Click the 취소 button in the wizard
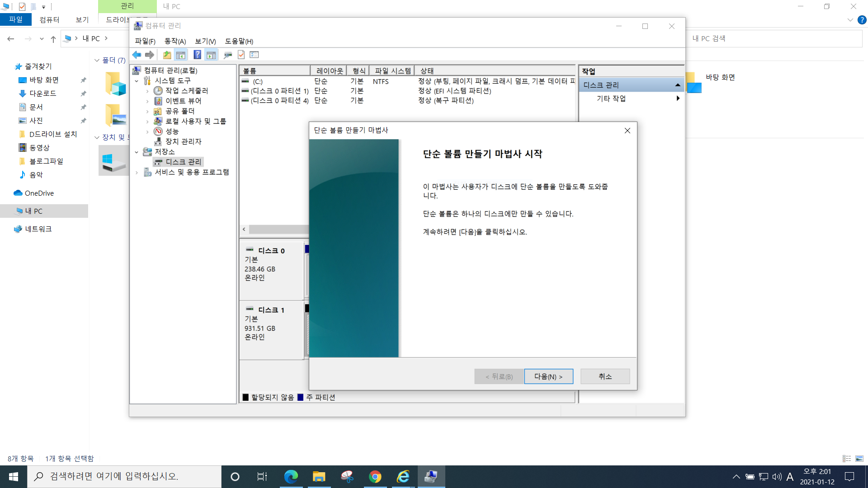The height and width of the screenshot is (488, 868). coord(605,376)
